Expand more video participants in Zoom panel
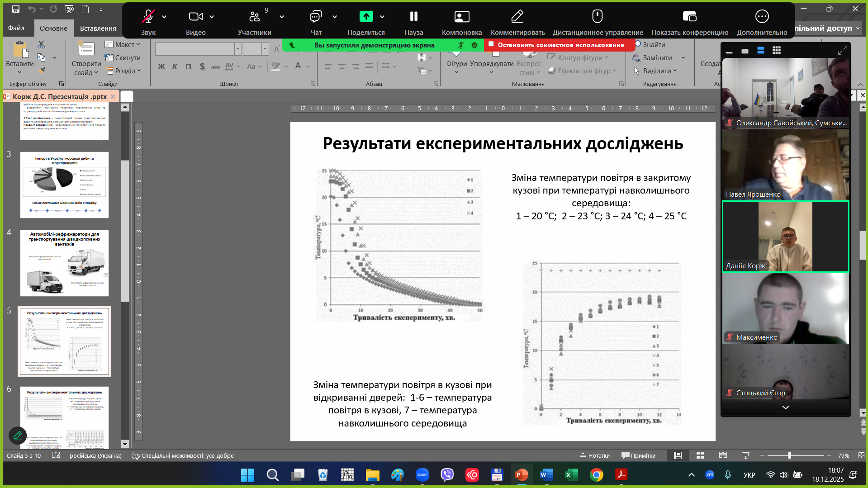 [785, 407]
